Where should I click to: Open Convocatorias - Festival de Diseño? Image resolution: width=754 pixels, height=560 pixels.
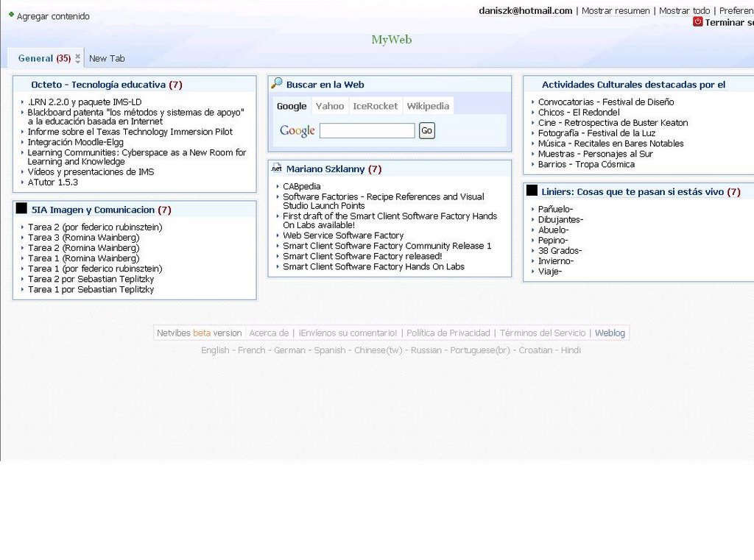click(x=606, y=102)
